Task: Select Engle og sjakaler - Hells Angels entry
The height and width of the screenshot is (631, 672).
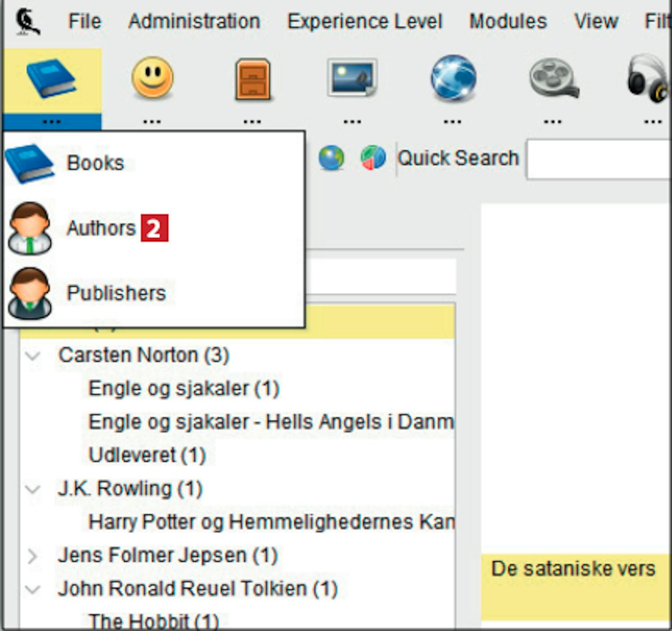Action: pyautogui.click(x=271, y=422)
